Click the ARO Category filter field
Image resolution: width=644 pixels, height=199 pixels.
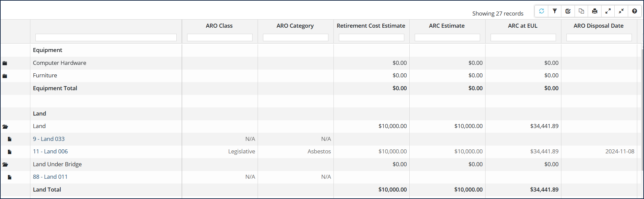click(x=295, y=38)
